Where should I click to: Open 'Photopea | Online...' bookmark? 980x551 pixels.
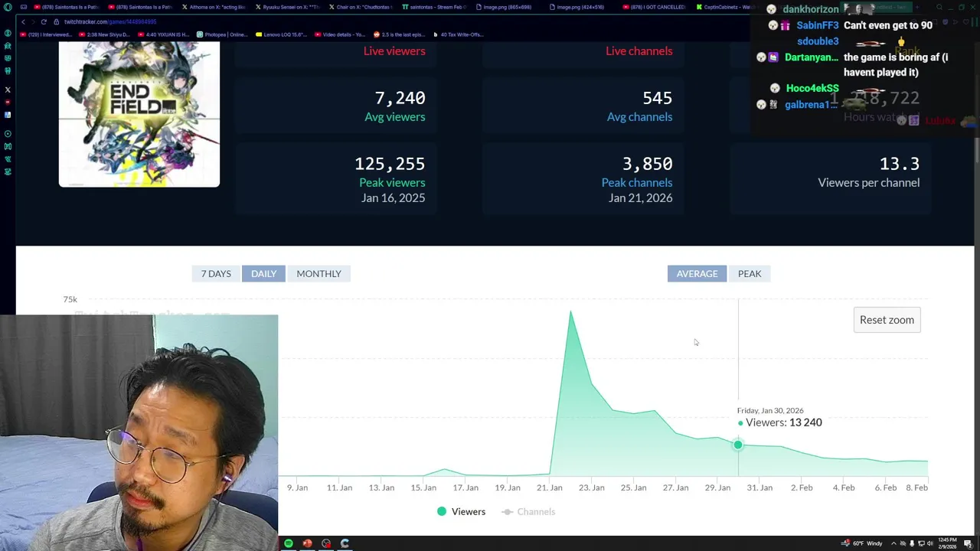[223, 34]
